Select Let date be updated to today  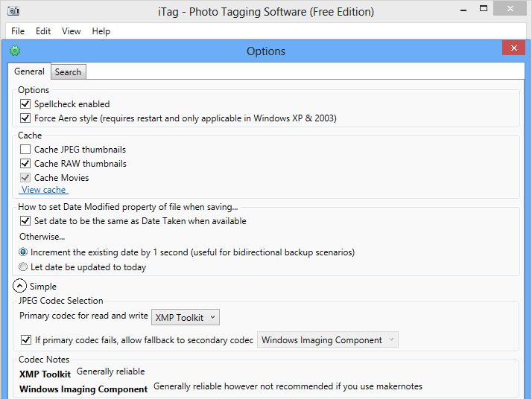pyautogui.click(x=24, y=267)
